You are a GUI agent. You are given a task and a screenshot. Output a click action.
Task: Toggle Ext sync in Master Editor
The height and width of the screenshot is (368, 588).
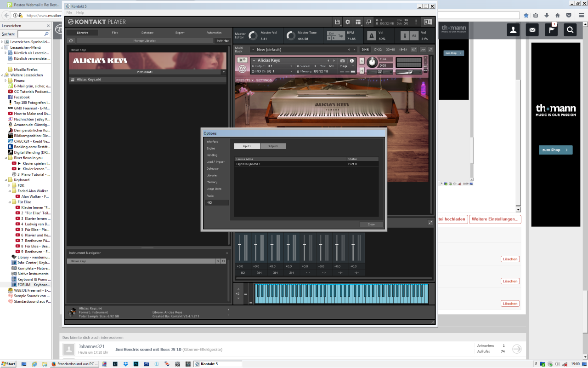pos(331,34)
